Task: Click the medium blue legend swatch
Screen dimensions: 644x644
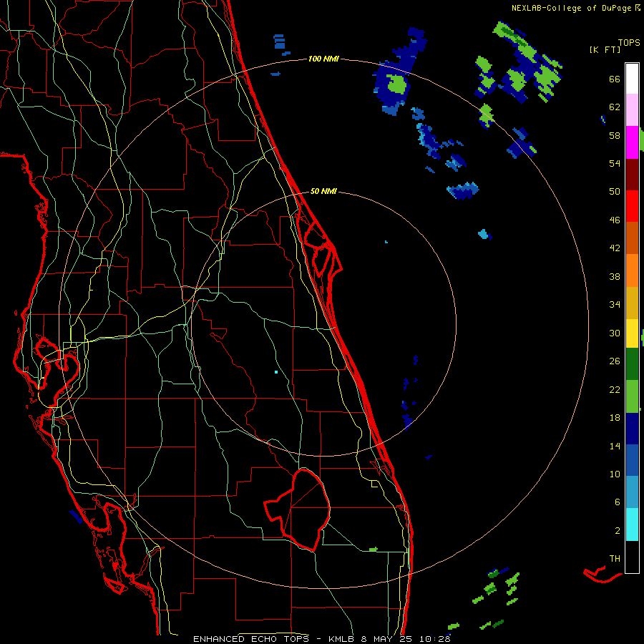Action: 632,460
